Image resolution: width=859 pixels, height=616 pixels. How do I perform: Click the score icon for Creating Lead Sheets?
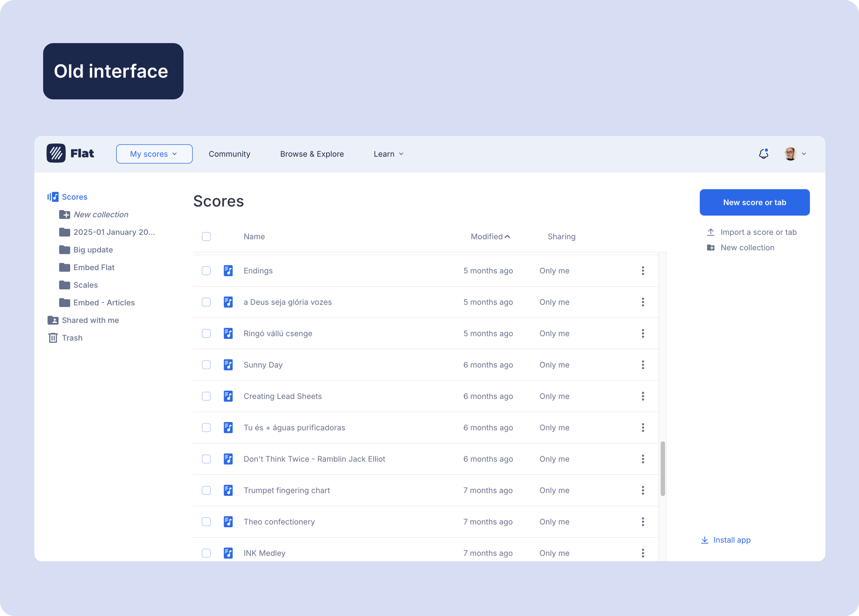228,396
